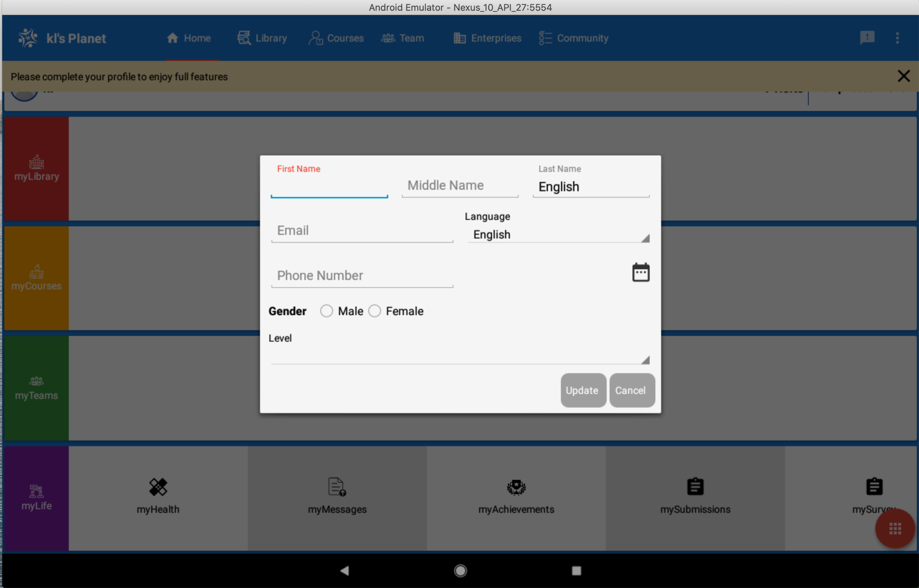The width and height of the screenshot is (919, 588).
Task: Open myMessages from the bottom panel
Action: (x=337, y=496)
